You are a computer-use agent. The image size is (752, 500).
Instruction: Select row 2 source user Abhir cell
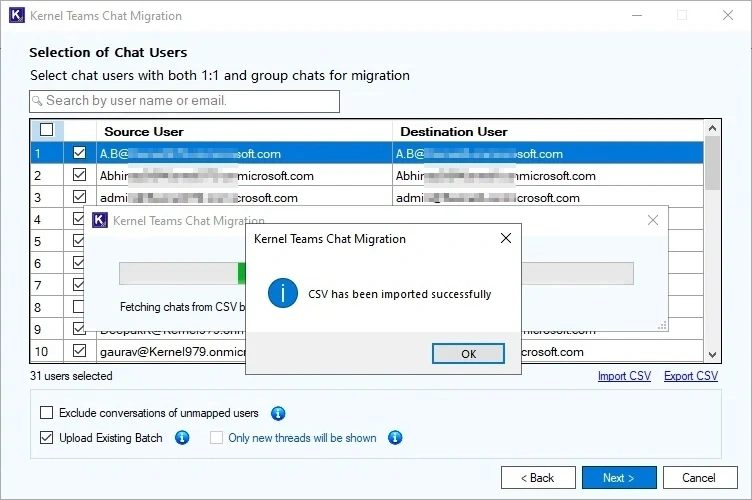(245, 175)
